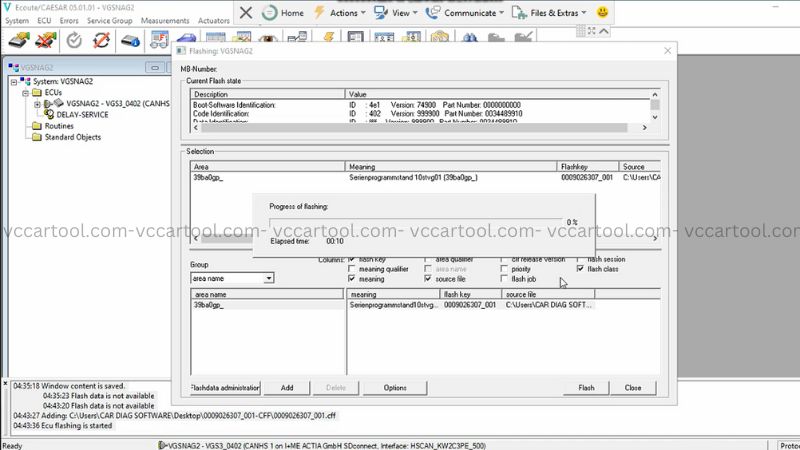Toggle the flash key column checkbox
Viewport: 800px width, 450px height.
point(352,259)
